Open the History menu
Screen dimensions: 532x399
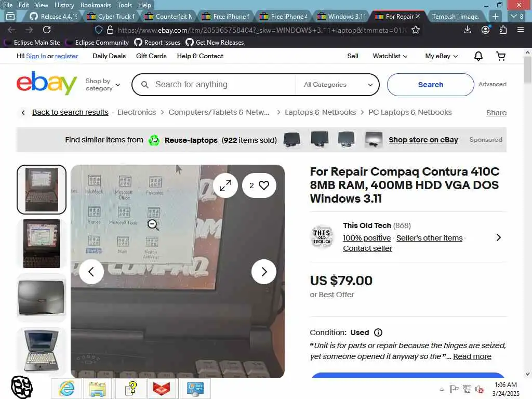[x=64, y=5]
